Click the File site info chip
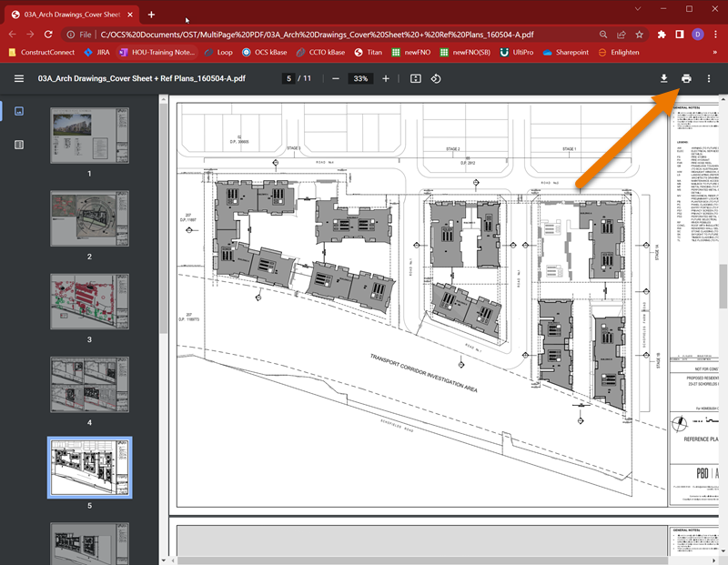 (x=79, y=35)
